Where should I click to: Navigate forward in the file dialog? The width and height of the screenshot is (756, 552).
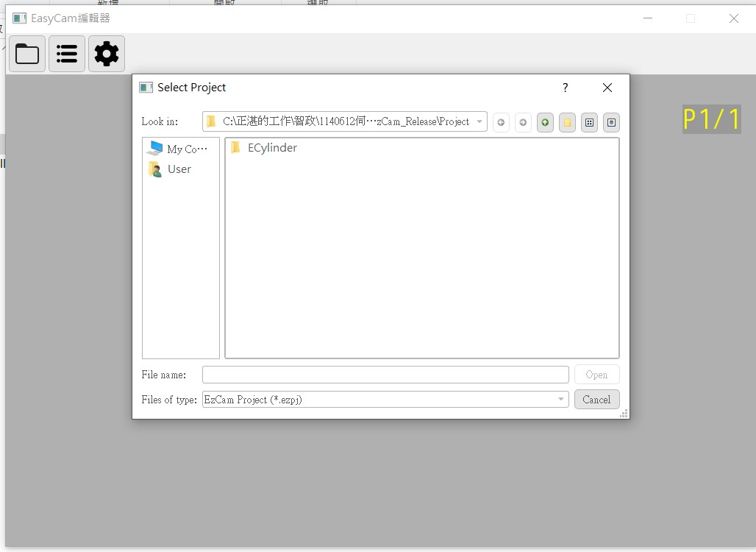click(x=523, y=122)
